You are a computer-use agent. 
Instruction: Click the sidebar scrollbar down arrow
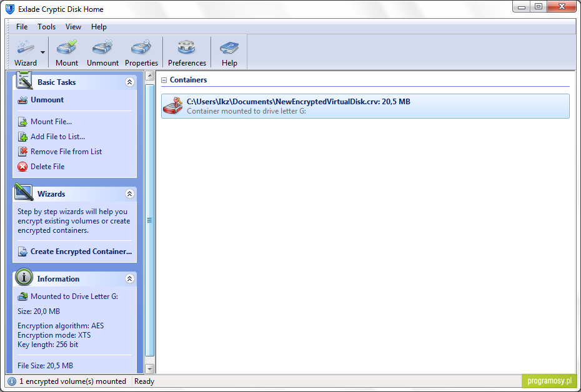[150, 369]
